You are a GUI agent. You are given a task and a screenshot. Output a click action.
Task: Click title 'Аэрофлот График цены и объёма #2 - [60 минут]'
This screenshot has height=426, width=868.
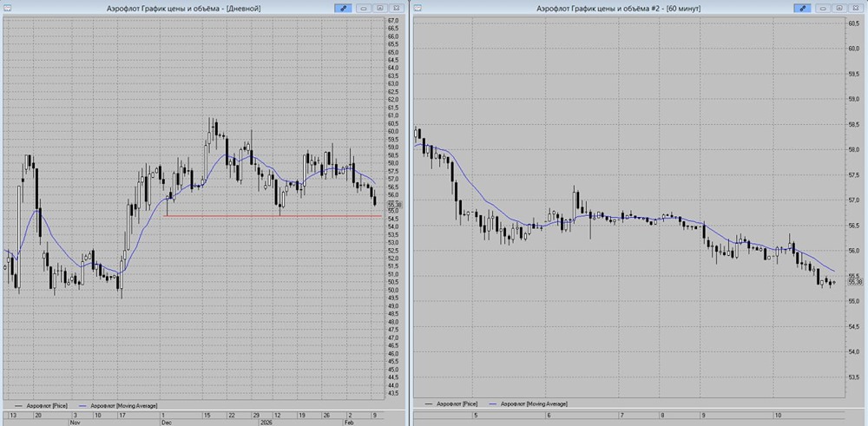pos(618,9)
